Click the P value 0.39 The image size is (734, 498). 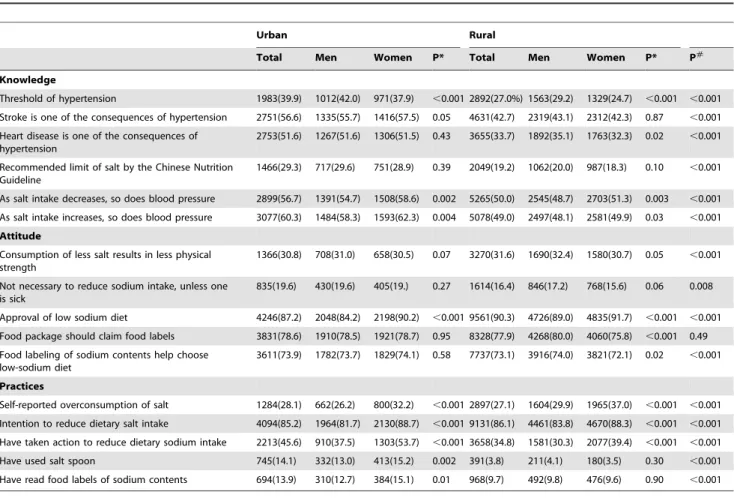coord(441,168)
